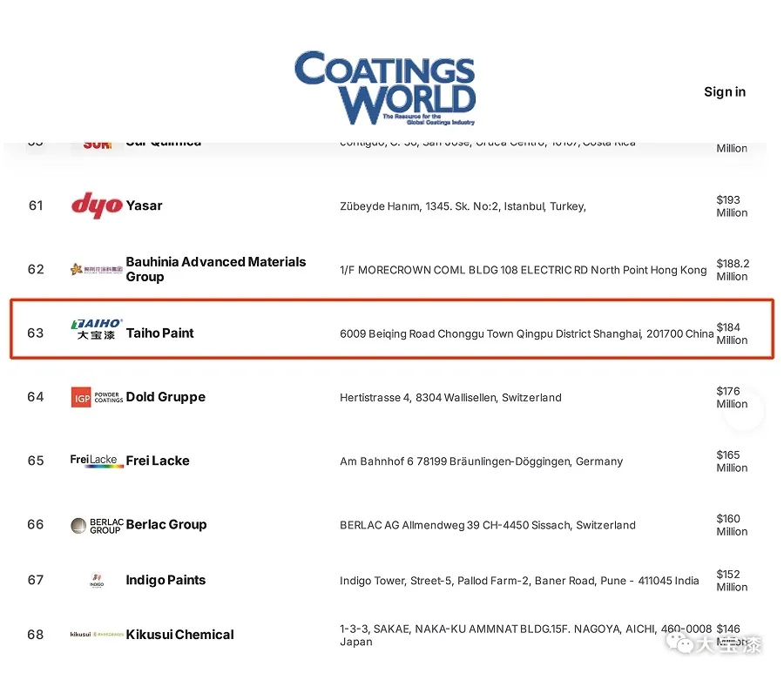
Task: Open the Frei Lacke company name
Action: click(158, 461)
